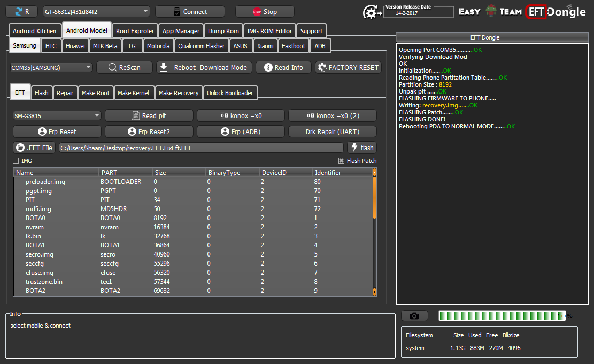
Task: Open the SM-G3815 model dropdown
Action: point(57,115)
